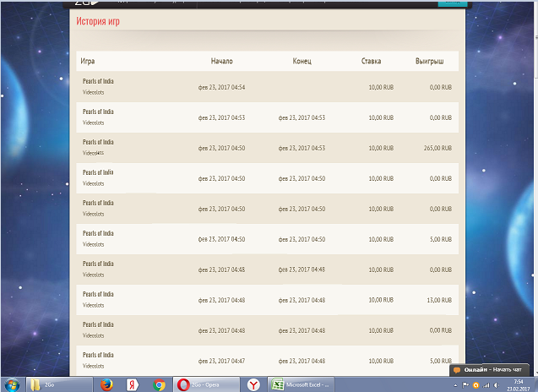Click Pearls of India in the 04:54 row
This screenshot has width=538, height=392.
click(x=98, y=81)
